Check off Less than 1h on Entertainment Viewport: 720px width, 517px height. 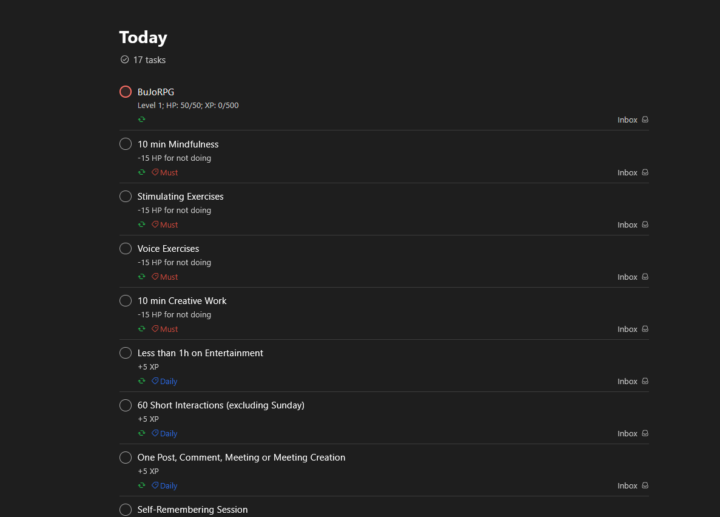coord(125,353)
